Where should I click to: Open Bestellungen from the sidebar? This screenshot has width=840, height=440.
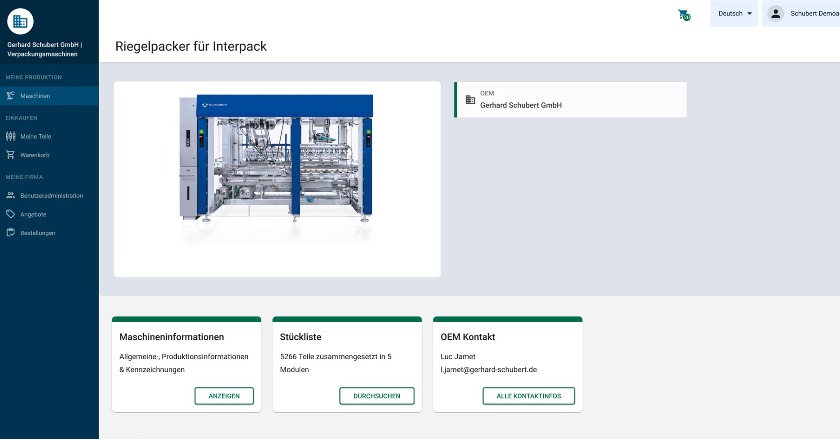38,233
